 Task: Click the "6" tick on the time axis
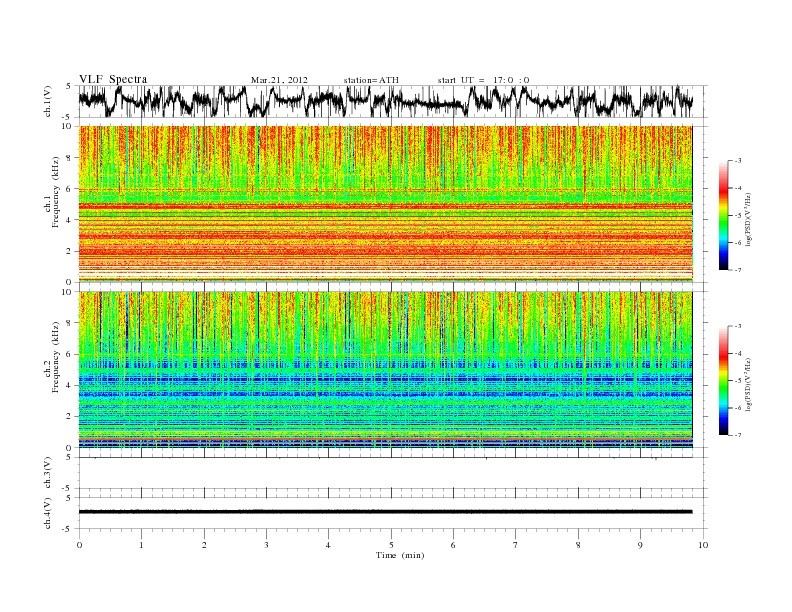point(453,545)
